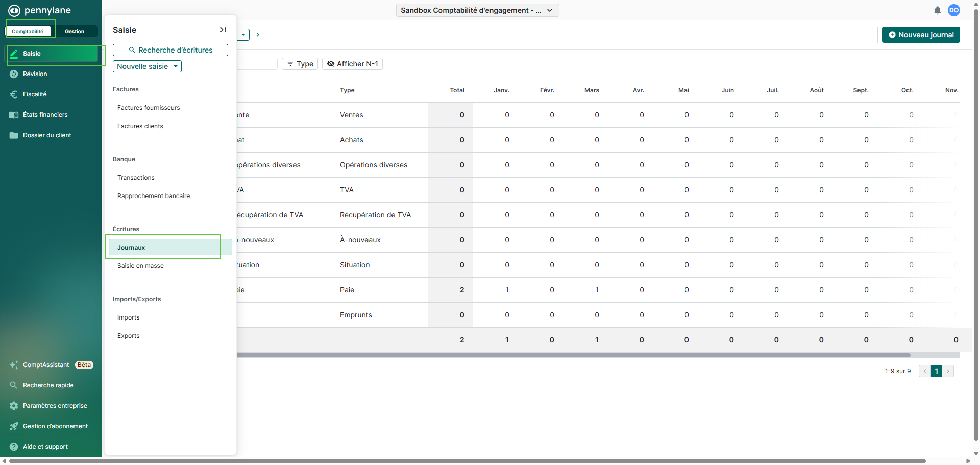This screenshot has width=980, height=465.
Task: Collapse the Saisie panel with arrow icon
Action: pyautogui.click(x=223, y=30)
